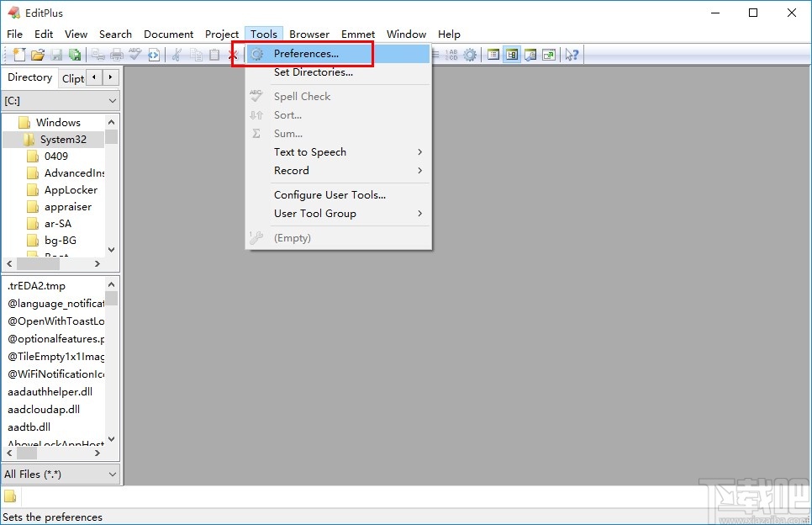Click the tab strip right arrow

[x=110, y=77]
